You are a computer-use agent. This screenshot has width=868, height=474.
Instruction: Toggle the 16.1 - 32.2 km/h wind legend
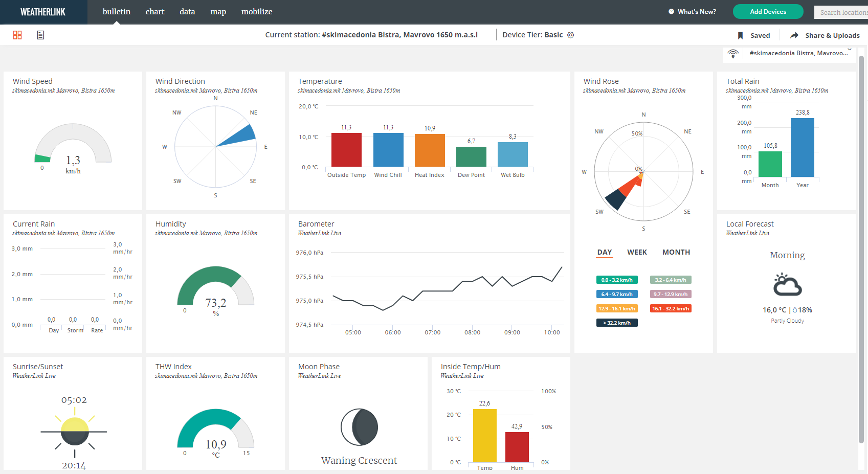tap(671, 308)
